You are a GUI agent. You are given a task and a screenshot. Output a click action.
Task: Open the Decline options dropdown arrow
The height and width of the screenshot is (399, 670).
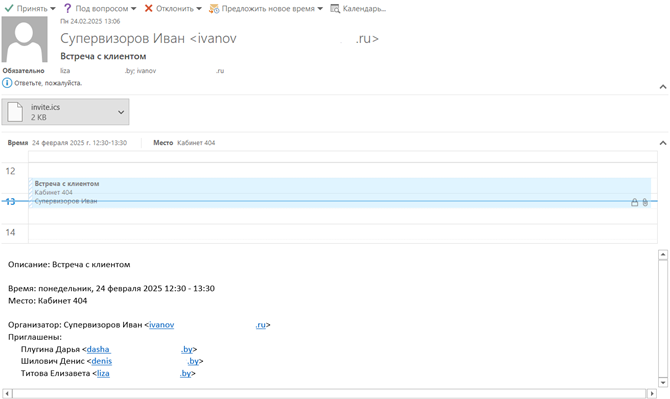[x=199, y=9]
